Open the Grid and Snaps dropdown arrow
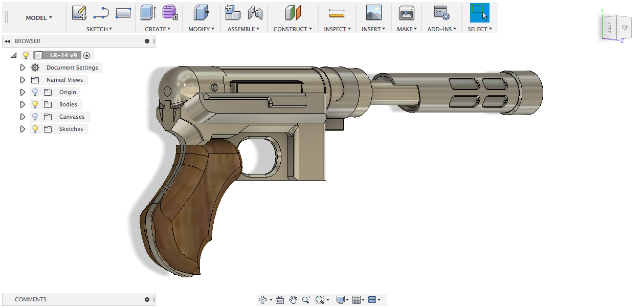 pos(363,300)
